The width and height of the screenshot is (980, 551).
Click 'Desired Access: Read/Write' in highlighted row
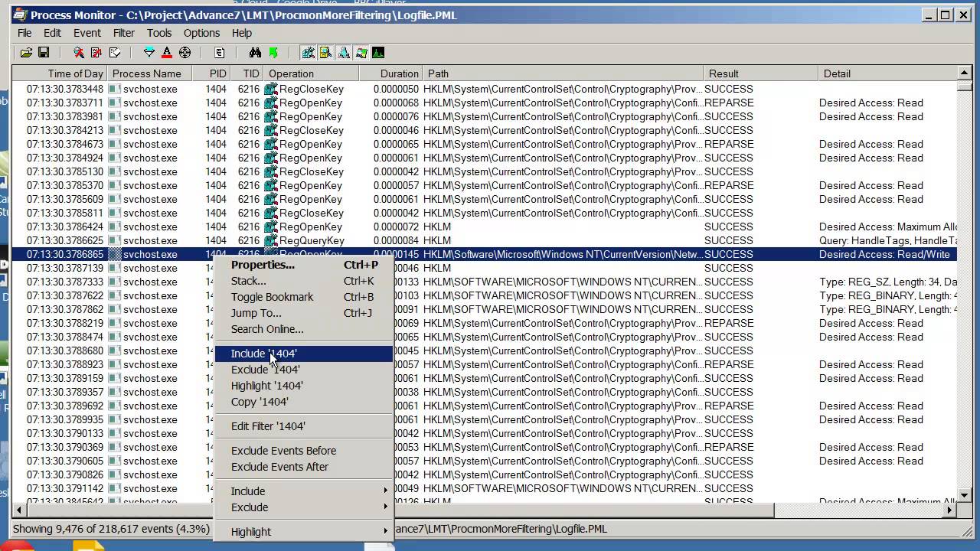point(884,254)
